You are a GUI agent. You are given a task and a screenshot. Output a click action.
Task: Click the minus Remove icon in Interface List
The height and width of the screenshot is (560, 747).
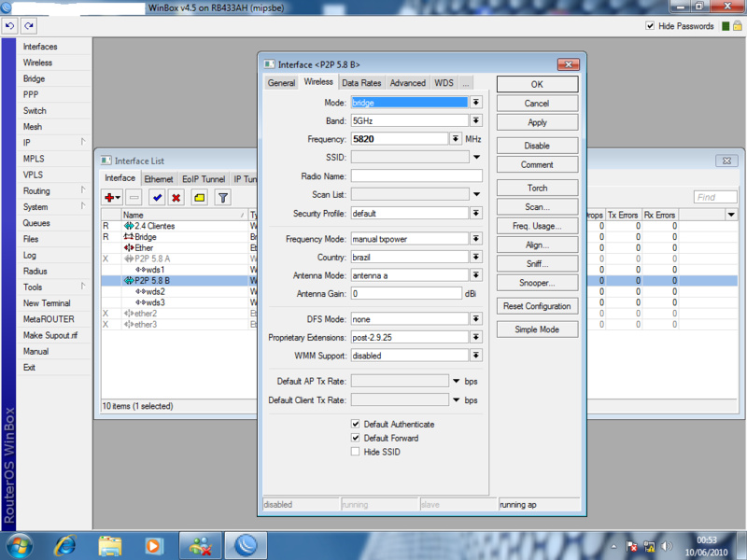click(134, 197)
